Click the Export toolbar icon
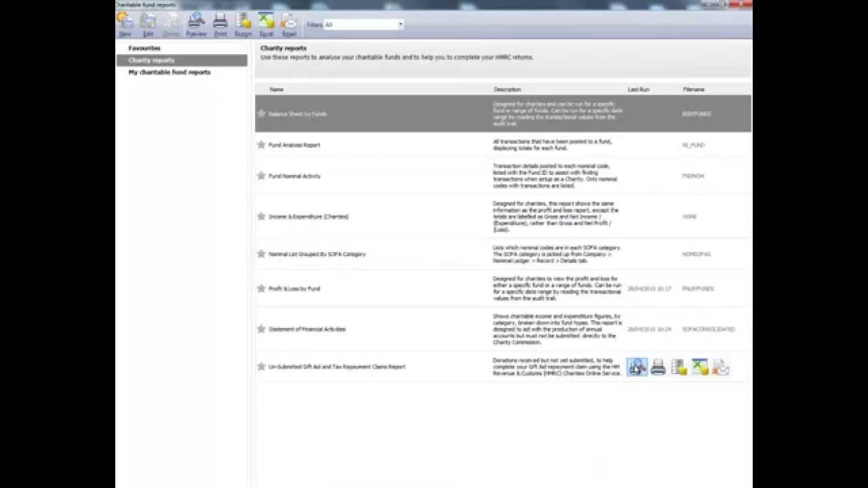This screenshot has height=488, width=868. pyautogui.click(x=243, y=24)
